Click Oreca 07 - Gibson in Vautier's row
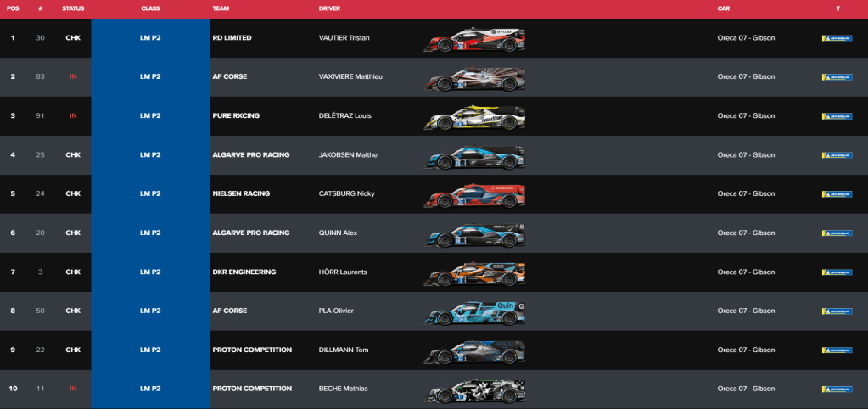This screenshot has height=409, width=868. [x=746, y=38]
